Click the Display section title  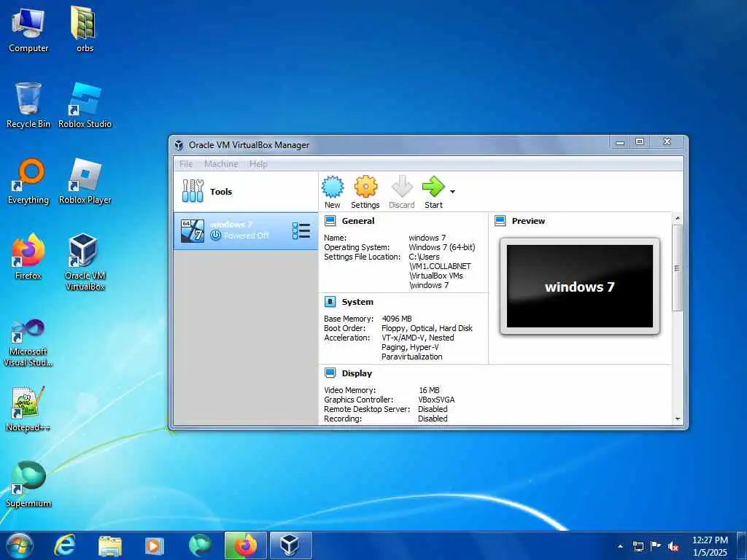point(357,373)
